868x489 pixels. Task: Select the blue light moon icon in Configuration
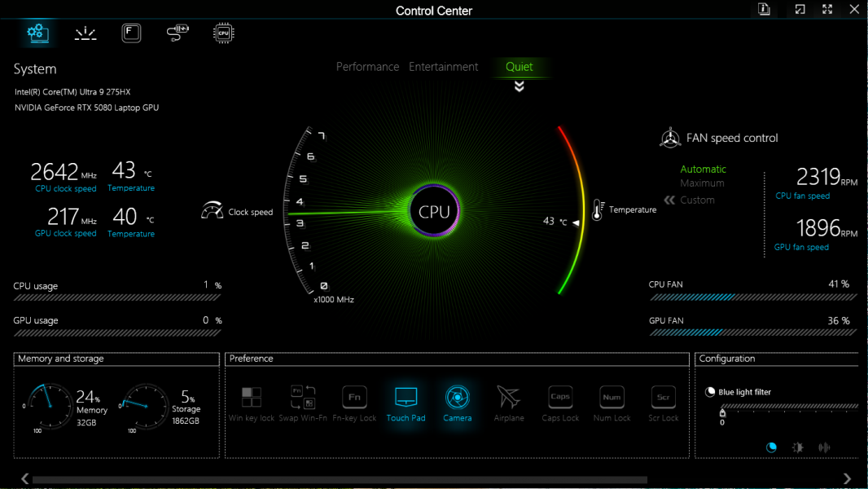pyautogui.click(x=771, y=447)
